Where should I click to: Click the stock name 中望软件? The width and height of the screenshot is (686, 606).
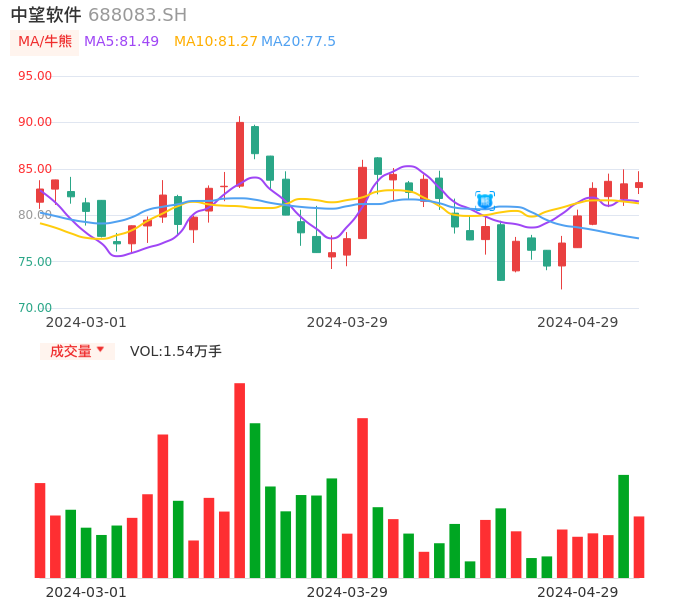[46, 15]
